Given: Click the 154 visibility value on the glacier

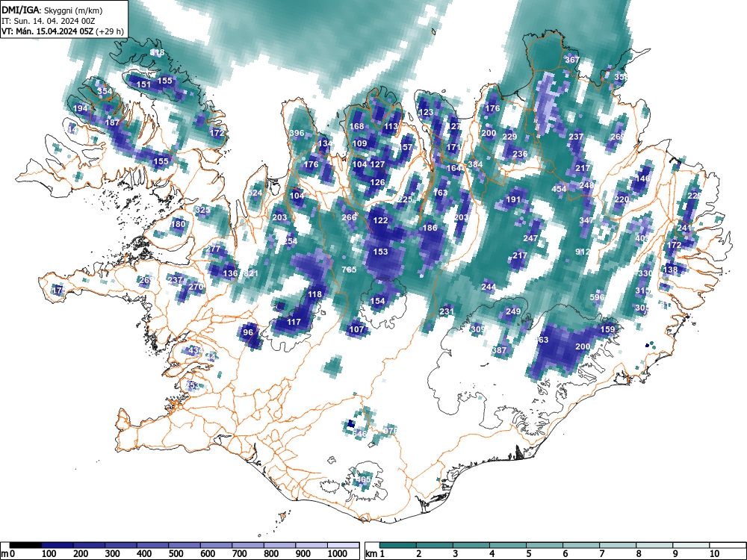Looking at the screenshot, I should tap(377, 301).
